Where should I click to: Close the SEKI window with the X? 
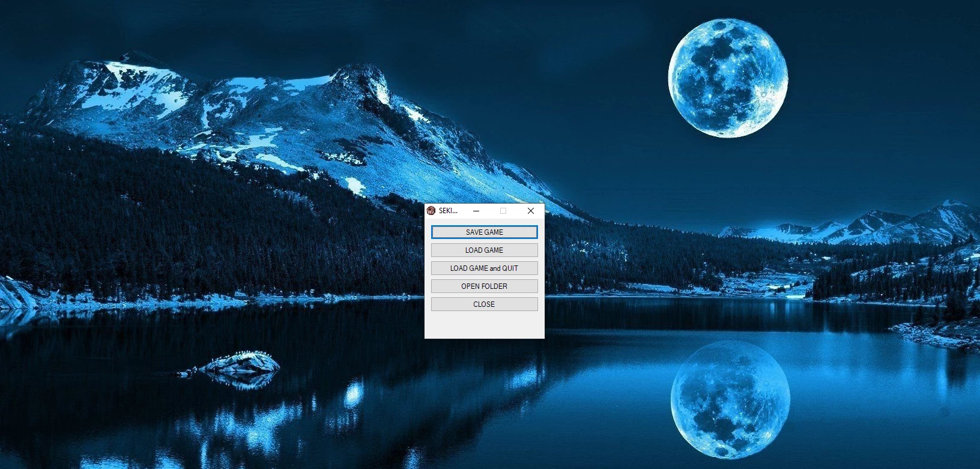(531, 211)
